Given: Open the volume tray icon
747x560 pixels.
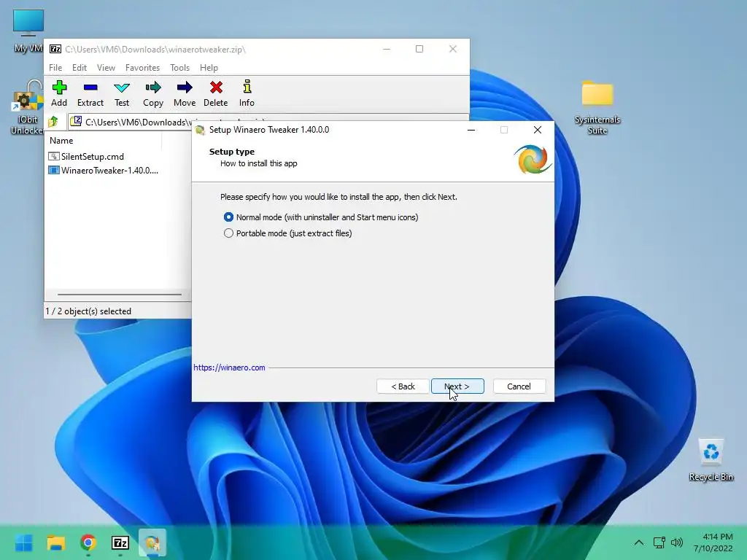Looking at the screenshot, I should tap(676, 542).
